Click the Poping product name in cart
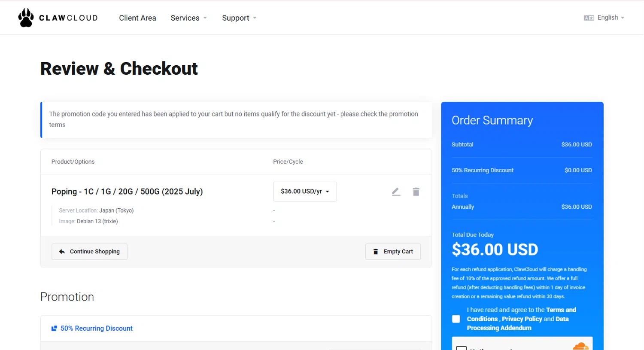The height and width of the screenshot is (350, 644). [127, 192]
